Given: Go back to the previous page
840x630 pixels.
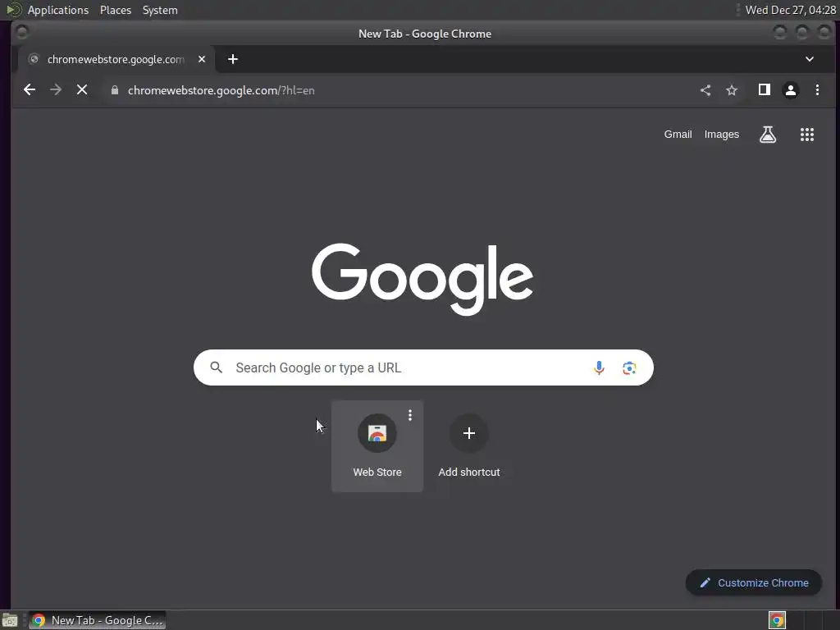Looking at the screenshot, I should click(x=30, y=90).
